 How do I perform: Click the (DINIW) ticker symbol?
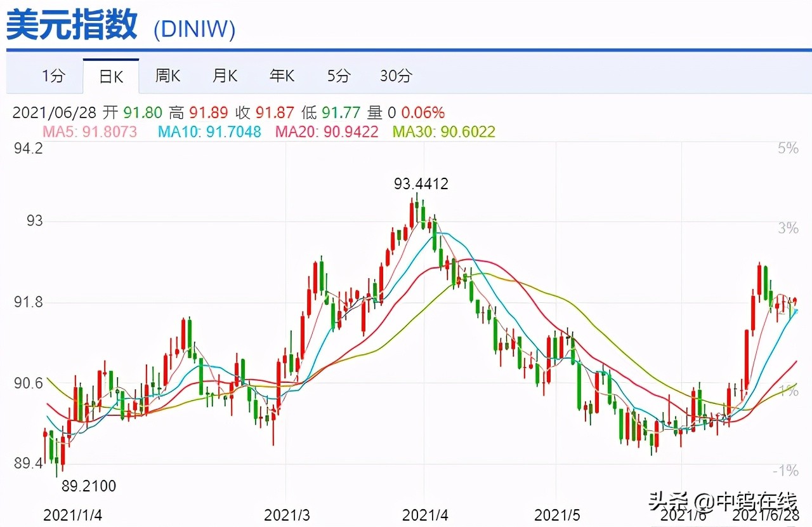pyautogui.click(x=195, y=29)
